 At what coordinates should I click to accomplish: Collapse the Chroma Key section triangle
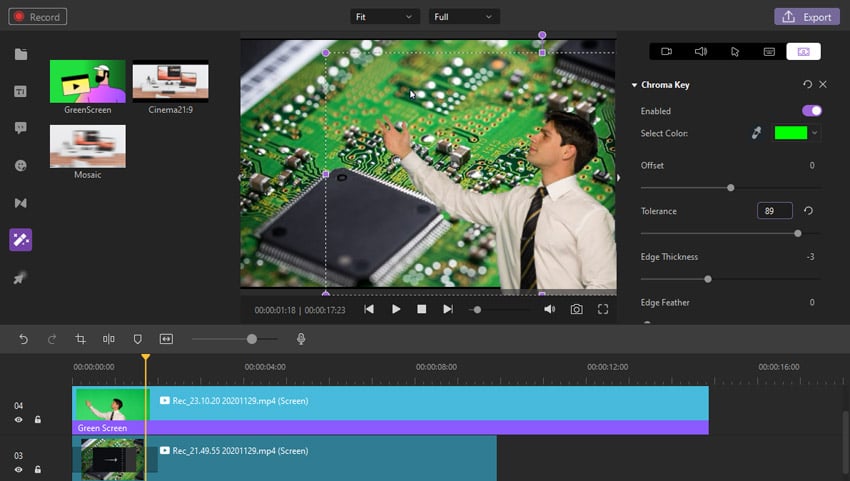pos(634,85)
